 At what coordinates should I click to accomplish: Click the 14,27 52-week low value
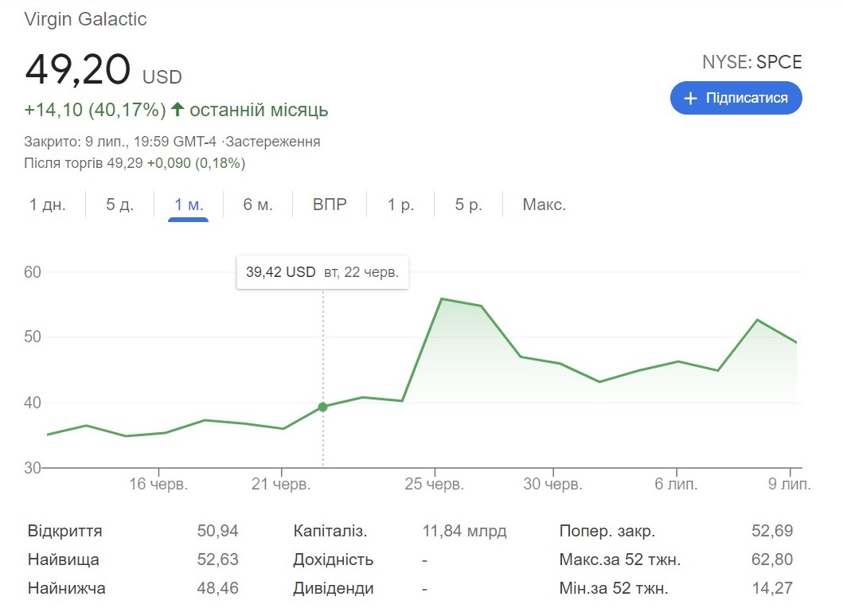coord(772,588)
